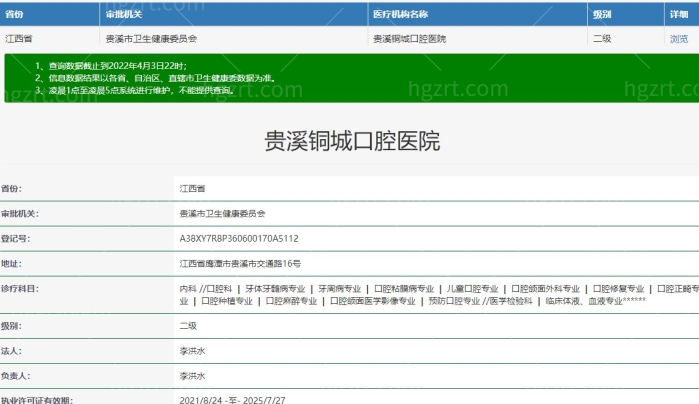The width and height of the screenshot is (699, 404).
Task: Select the 医疗机构名称 column header
Action: click(400, 14)
